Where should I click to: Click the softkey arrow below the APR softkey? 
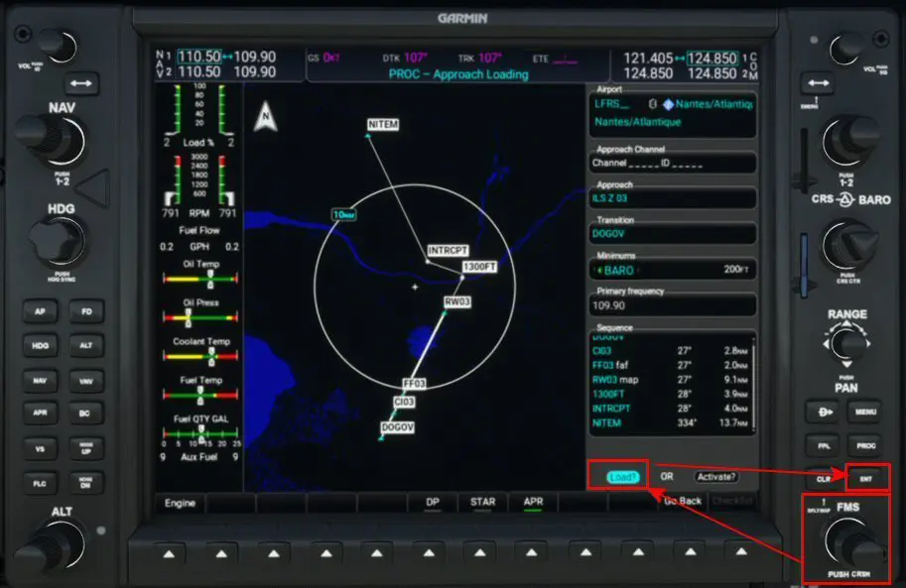click(x=532, y=554)
